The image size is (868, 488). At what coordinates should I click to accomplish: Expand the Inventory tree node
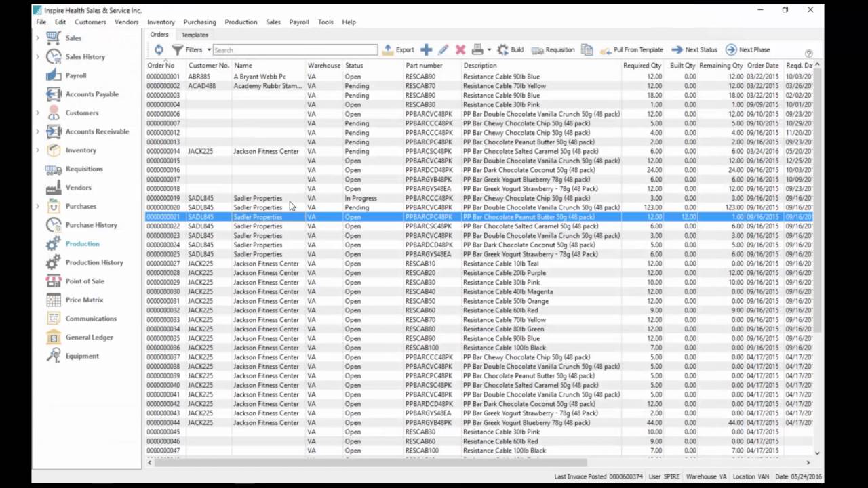click(37, 150)
